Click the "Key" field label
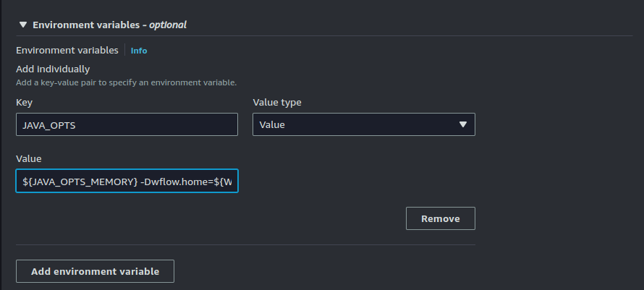 click(24, 102)
